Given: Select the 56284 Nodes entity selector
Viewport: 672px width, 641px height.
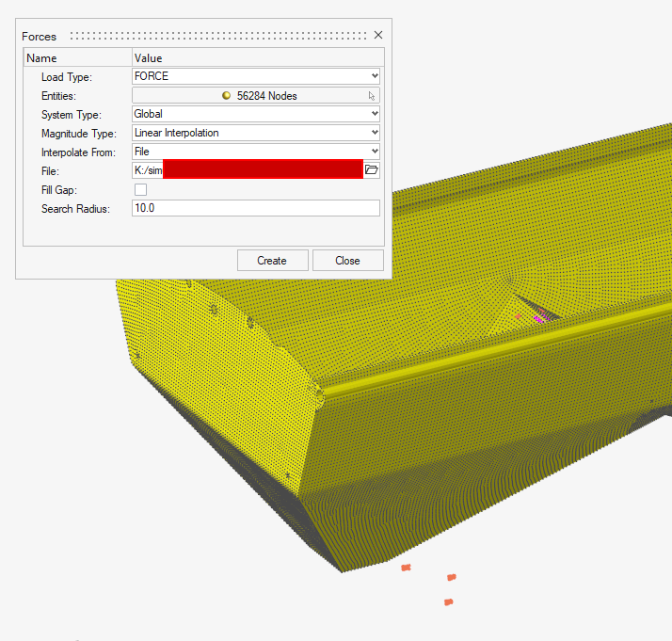Looking at the screenshot, I should [x=256, y=96].
